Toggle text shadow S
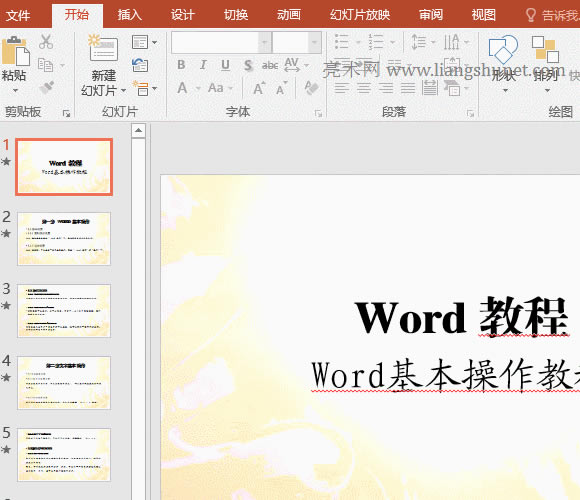The width and height of the screenshot is (580, 500). pyautogui.click(x=248, y=65)
